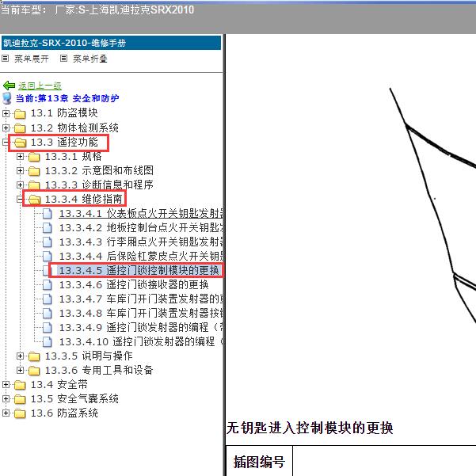The height and width of the screenshot is (476, 476).
Task: Expand the 13.6 防盗系统 node
Action: pyautogui.click(x=6, y=413)
